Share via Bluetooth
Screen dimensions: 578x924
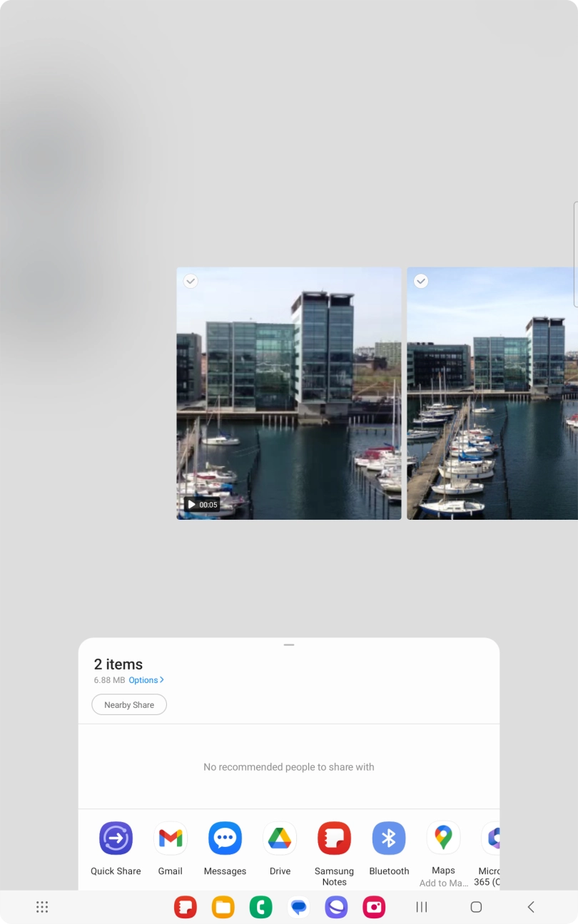point(389,838)
